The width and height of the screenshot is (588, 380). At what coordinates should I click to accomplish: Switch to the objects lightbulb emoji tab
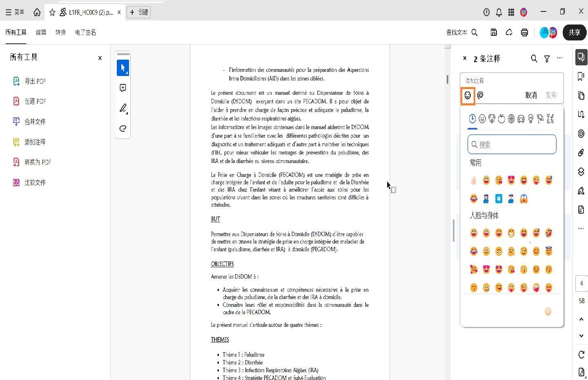pyautogui.click(x=531, y=119)
